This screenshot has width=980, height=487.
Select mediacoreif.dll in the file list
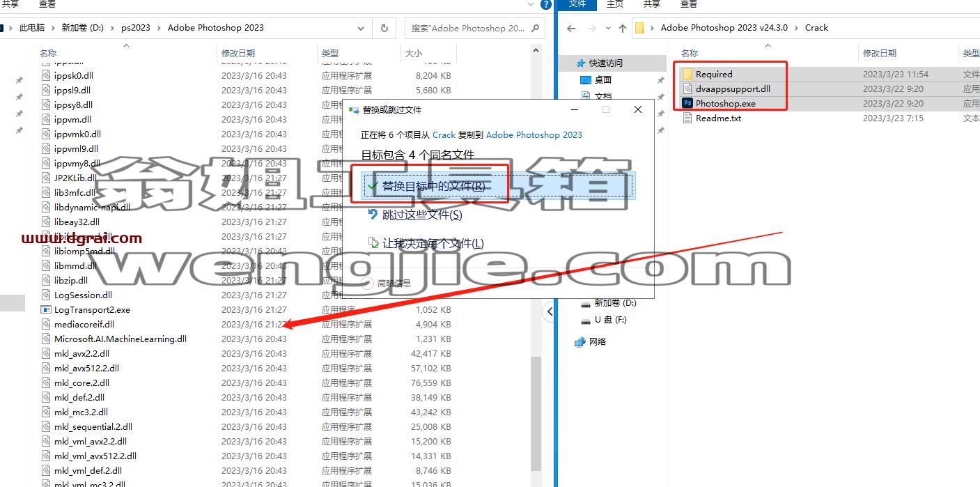pos(84,324)
